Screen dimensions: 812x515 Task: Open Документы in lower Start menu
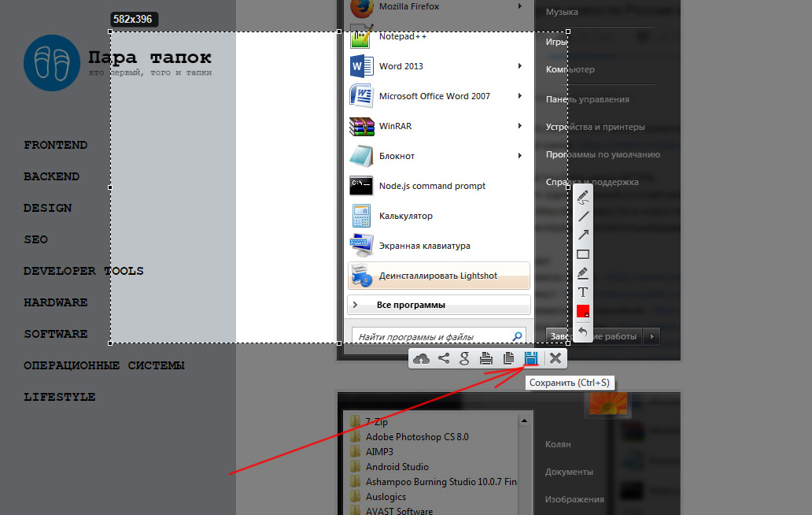coord(569,472)
